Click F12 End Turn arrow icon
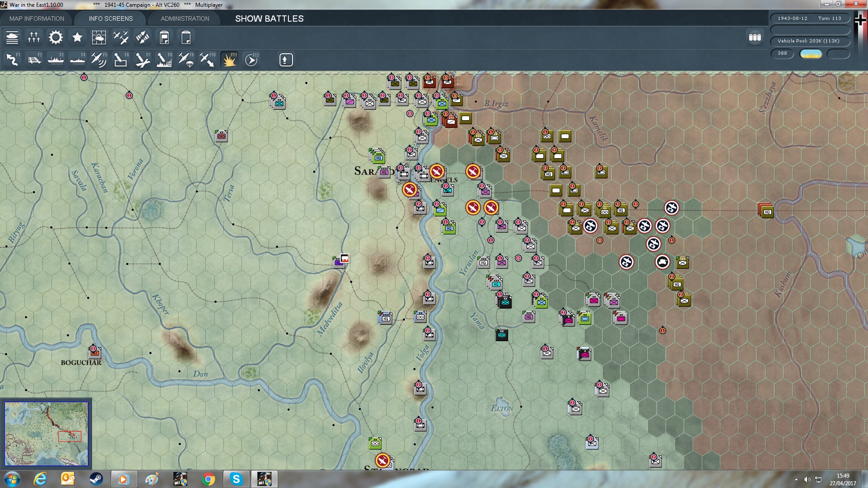Screen dimensions: 868x488 click(x=251, y=60)
